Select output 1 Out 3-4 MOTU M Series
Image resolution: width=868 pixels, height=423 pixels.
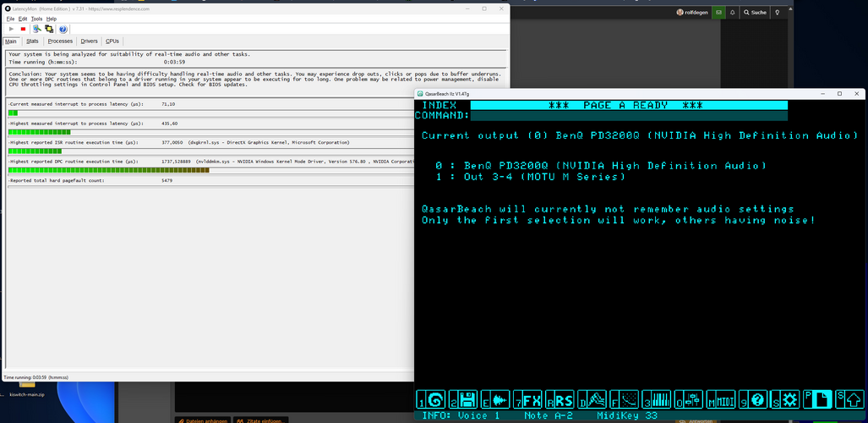[530, 177]
